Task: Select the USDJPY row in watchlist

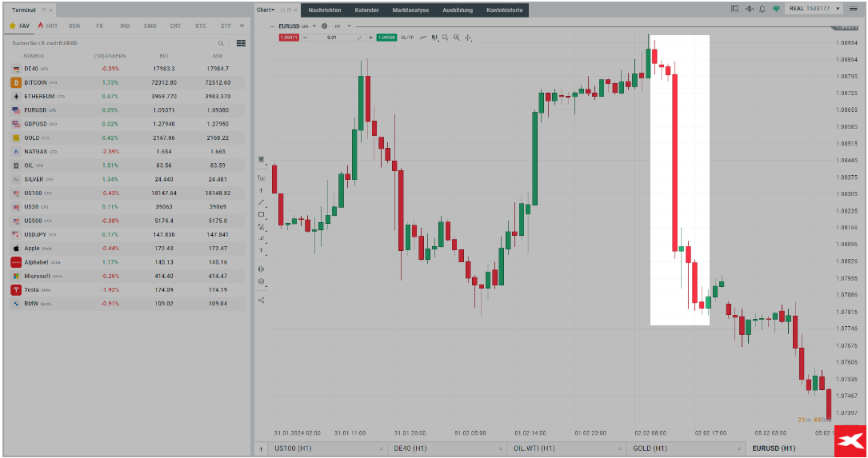Action: [x=126, y=234]
